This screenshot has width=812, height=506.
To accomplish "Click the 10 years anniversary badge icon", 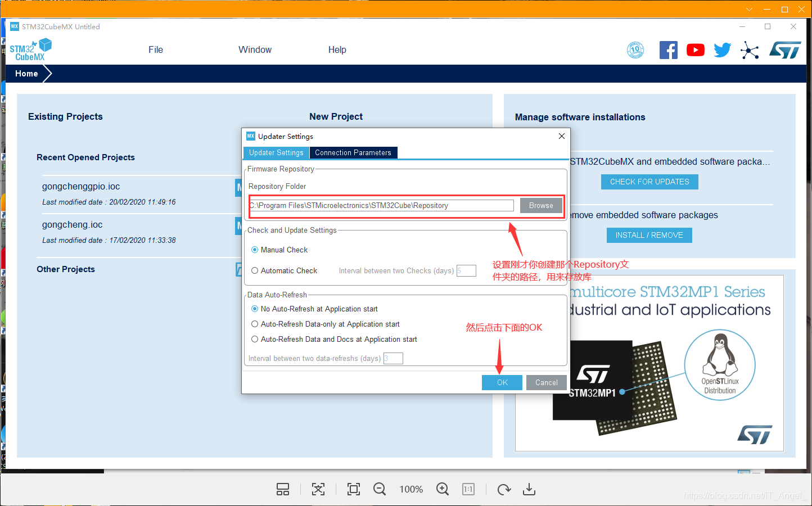I will pyautogui.click(x=635, y=50).
